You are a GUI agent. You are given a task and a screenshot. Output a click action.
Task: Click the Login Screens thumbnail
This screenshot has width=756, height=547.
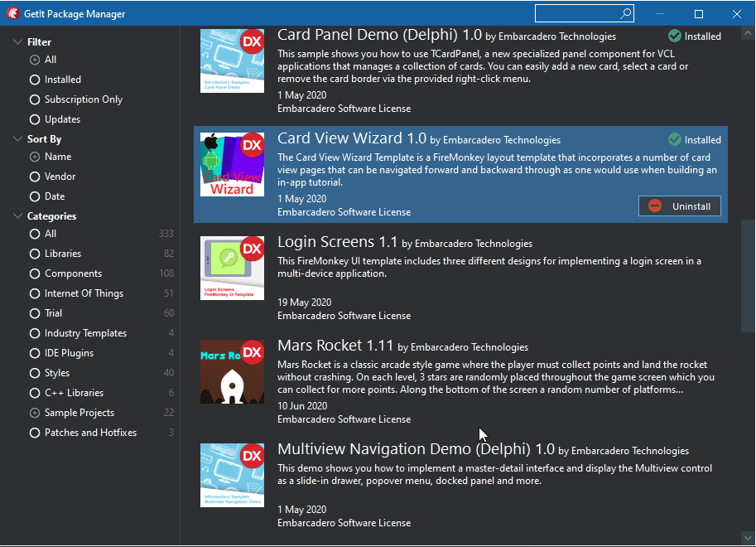click(232, 268)
